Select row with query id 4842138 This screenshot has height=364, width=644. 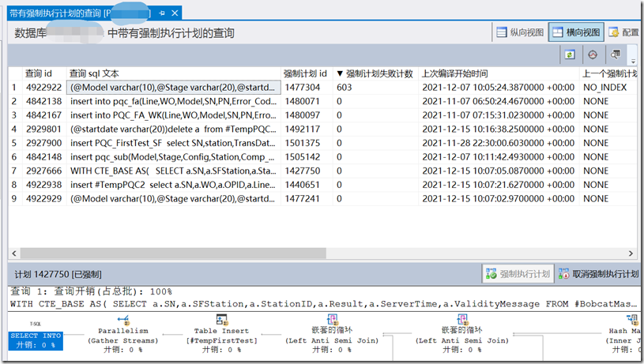coord(322,101)
